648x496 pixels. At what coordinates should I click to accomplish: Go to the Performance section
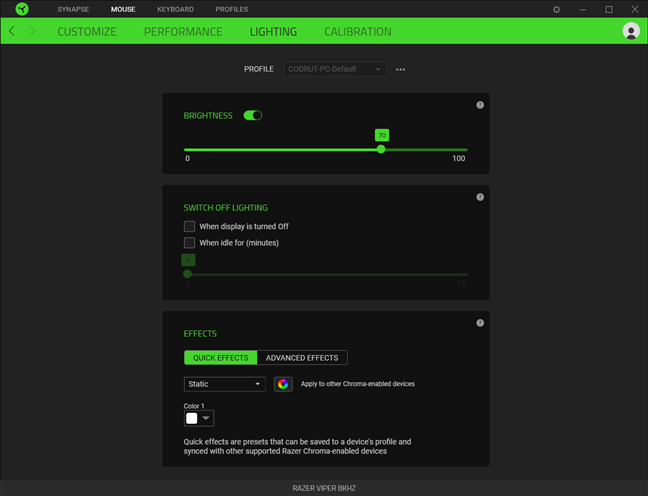(183, 31)
